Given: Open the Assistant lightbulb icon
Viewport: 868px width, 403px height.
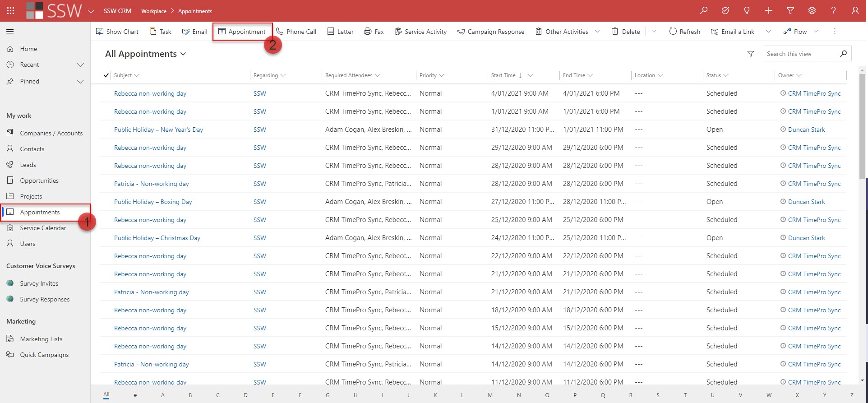Looking at the screenshot, I should pos(747,11).
